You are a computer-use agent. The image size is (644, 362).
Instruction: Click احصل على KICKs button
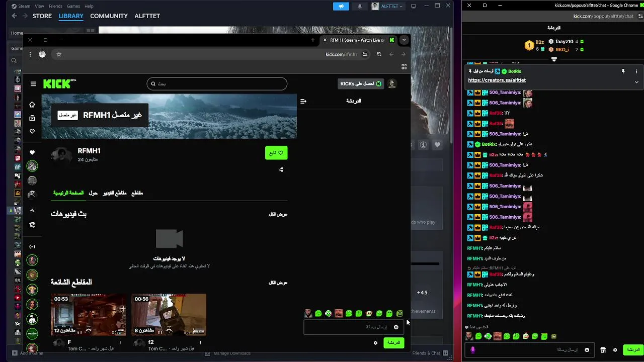pyautogui.click(x=361, y=84)
